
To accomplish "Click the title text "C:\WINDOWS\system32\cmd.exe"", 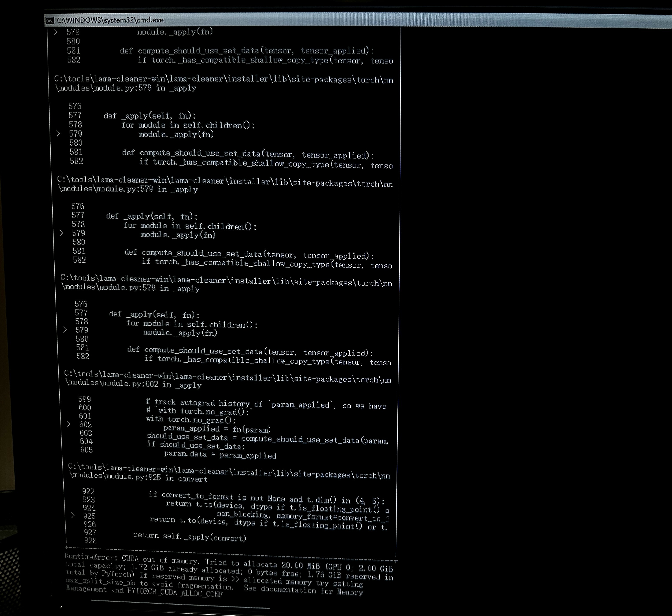I will click(x=110, y=20).
